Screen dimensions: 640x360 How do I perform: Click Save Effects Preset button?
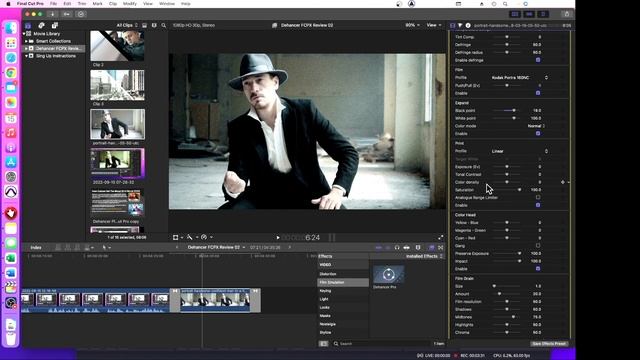[549, 344]
